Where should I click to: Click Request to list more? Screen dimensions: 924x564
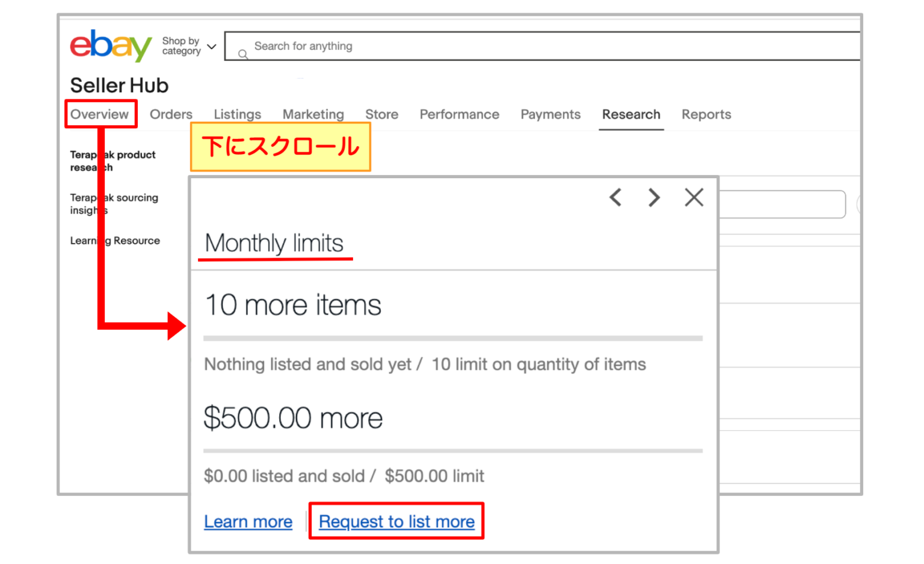pyautogui.click(x=396, y=521)
